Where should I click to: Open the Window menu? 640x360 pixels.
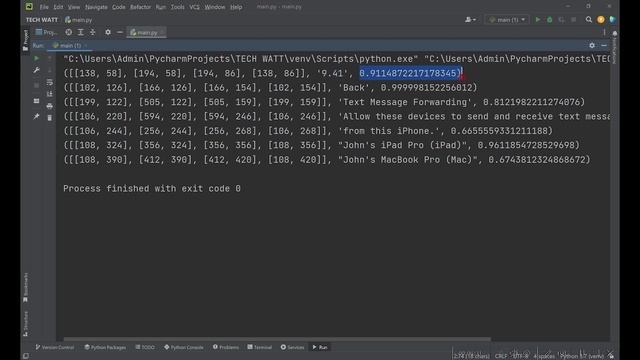pos(215,7)
